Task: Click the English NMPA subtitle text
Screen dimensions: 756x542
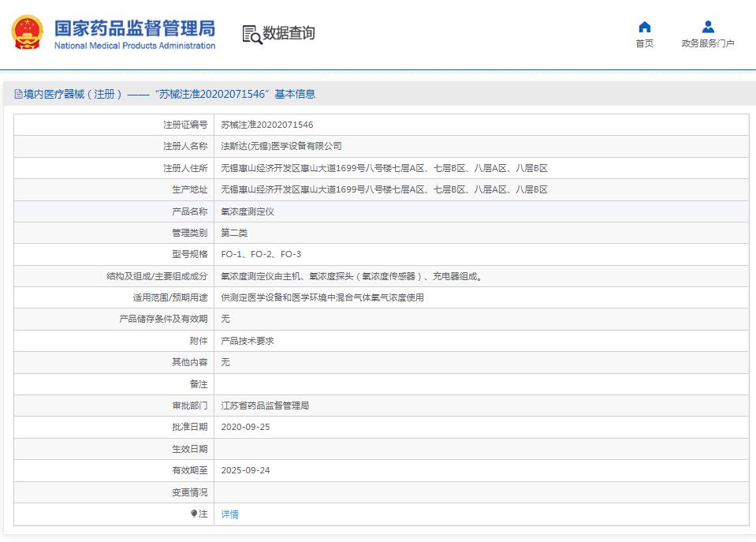Action: click(x=134, y=46)
